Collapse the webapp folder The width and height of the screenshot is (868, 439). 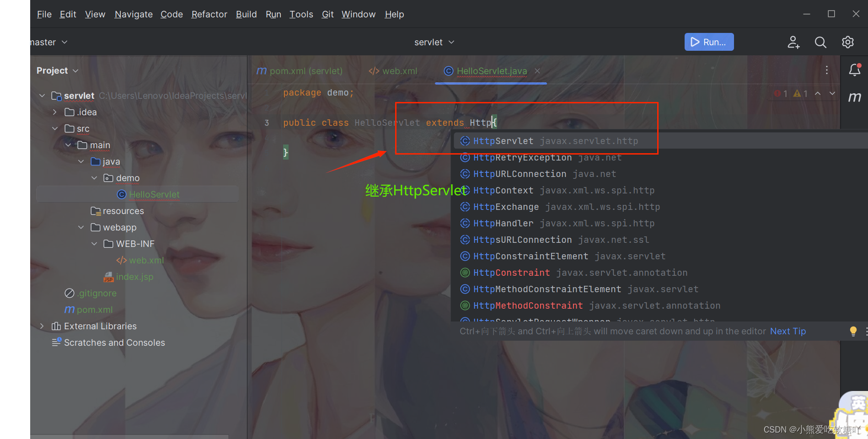tap(81, 227)
